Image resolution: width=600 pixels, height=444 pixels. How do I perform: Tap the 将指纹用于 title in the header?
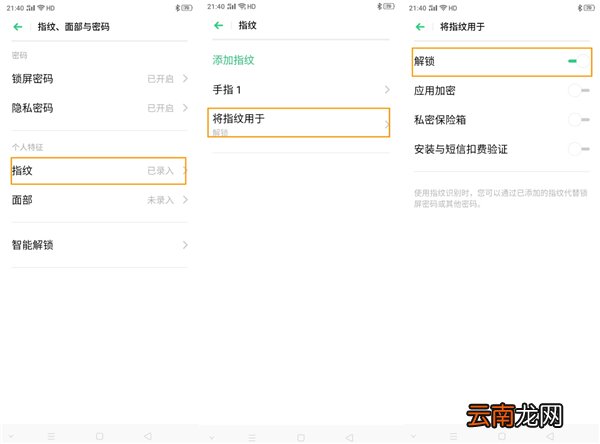coord(462,27)
